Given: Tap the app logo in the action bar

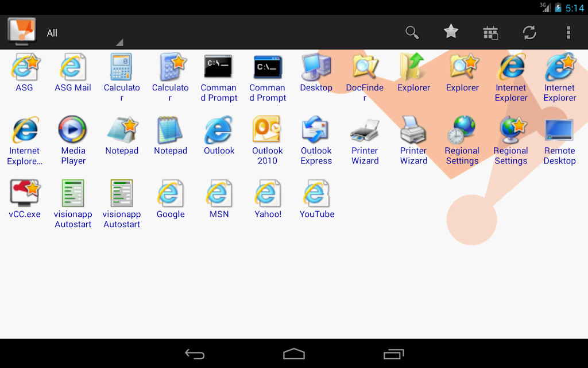Looking at the screenshot, I should [22, 32].
